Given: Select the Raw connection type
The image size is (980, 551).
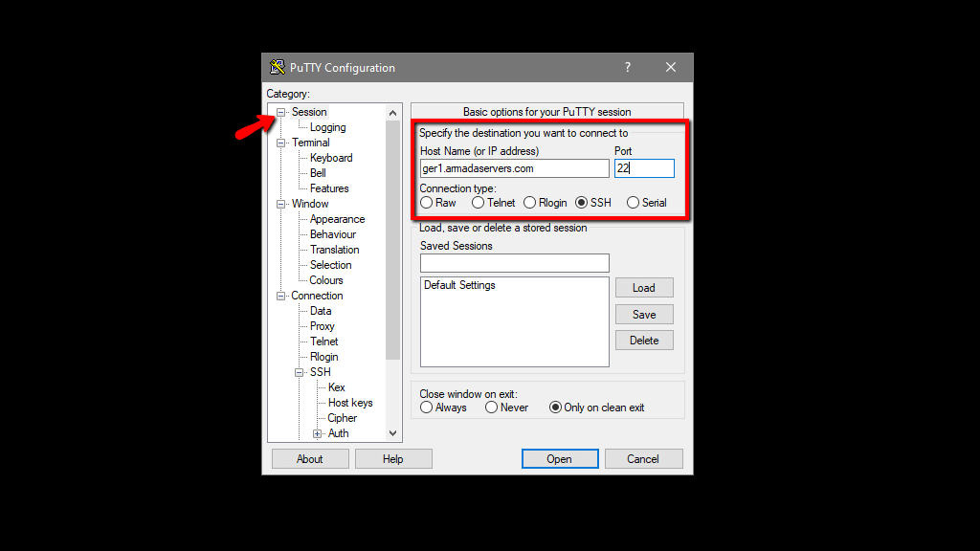Looking at the screenshot, I should tap(426, 202).
